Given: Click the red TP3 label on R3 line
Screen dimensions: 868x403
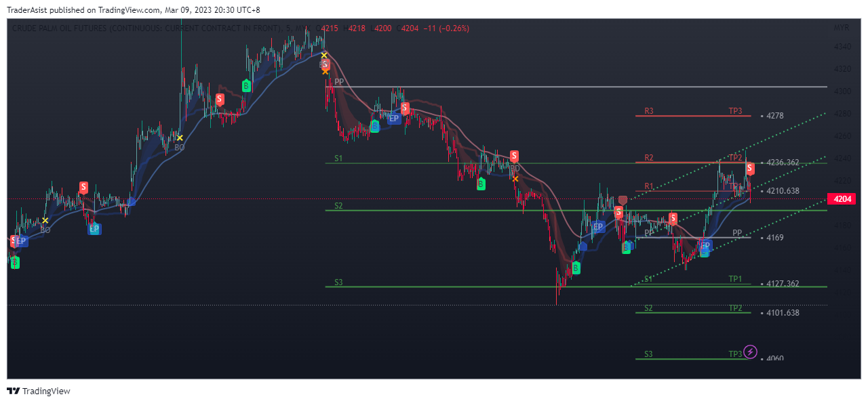Looking at the screenshot, I should (735, 110).
